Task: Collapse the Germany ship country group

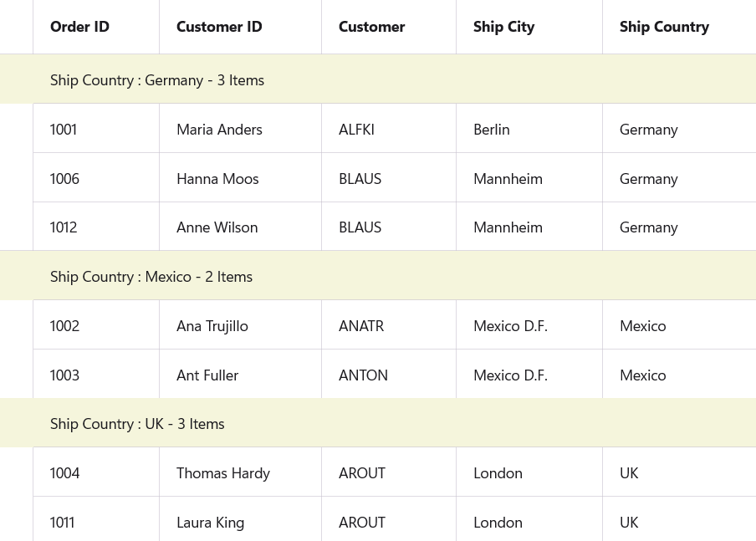Action: pos(17,79)
